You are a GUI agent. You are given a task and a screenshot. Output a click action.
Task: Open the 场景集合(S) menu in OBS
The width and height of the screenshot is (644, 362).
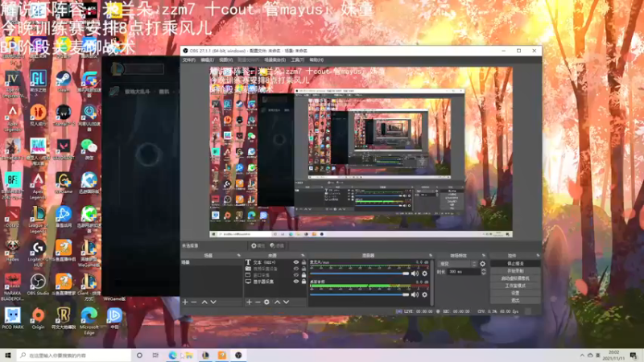click(275, 60)
